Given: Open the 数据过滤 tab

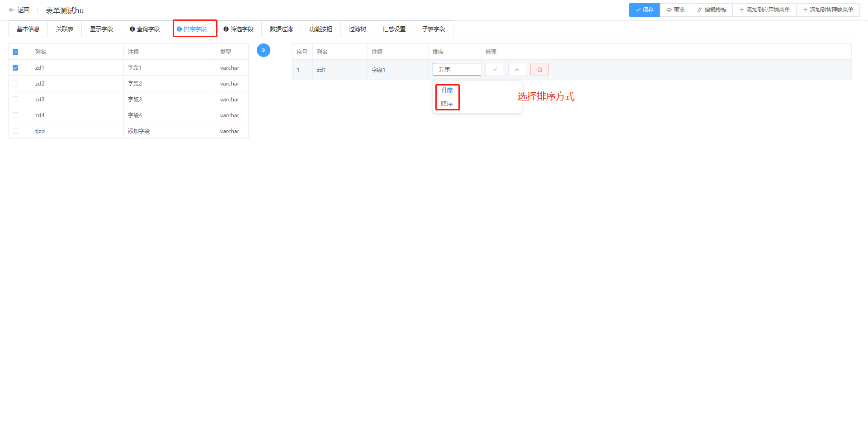Looking at the screenshot, I should [281, 29].
